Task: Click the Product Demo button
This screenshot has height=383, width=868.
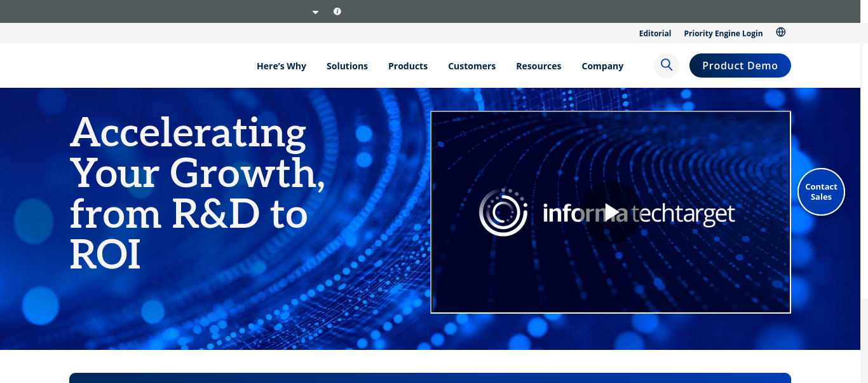Action: [x=740, y=66]
